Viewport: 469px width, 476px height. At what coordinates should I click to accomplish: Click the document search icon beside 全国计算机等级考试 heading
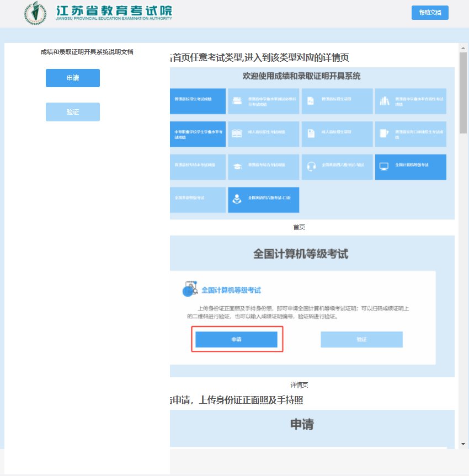190,288
